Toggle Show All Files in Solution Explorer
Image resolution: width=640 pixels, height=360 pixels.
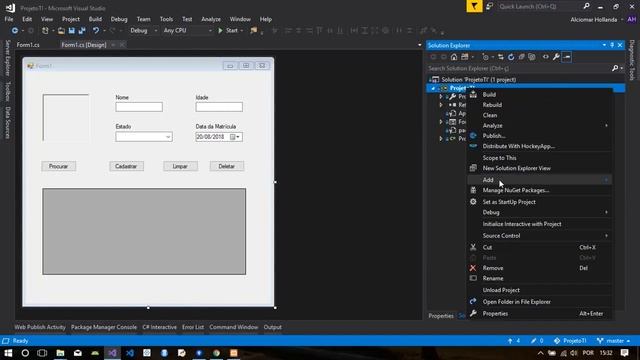[x=531, y=57]
